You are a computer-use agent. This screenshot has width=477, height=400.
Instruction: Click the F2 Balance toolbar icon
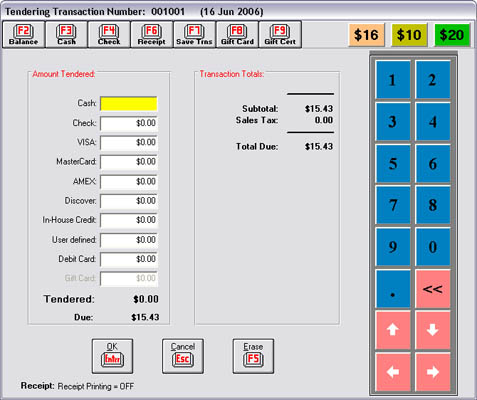(24, 35)
